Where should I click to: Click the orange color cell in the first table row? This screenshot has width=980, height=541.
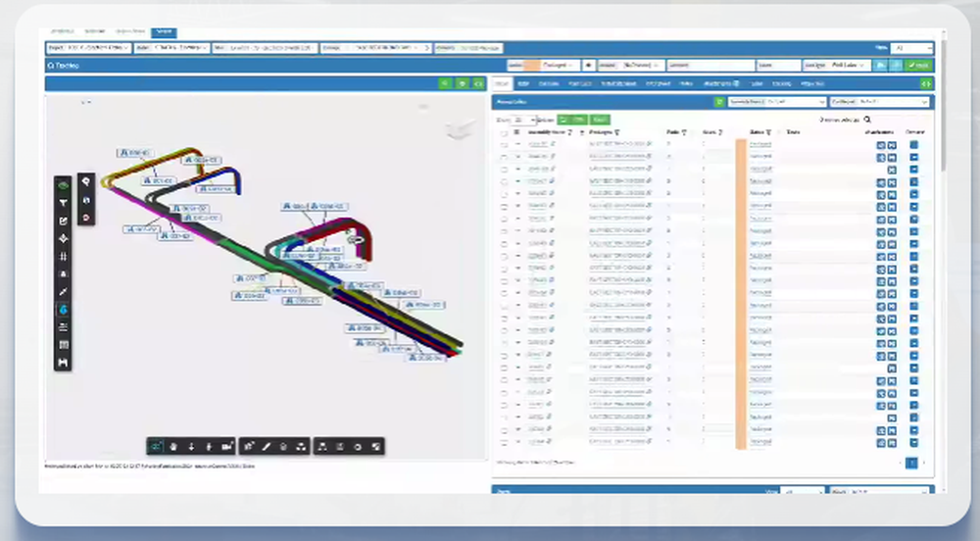pos(741,144)
